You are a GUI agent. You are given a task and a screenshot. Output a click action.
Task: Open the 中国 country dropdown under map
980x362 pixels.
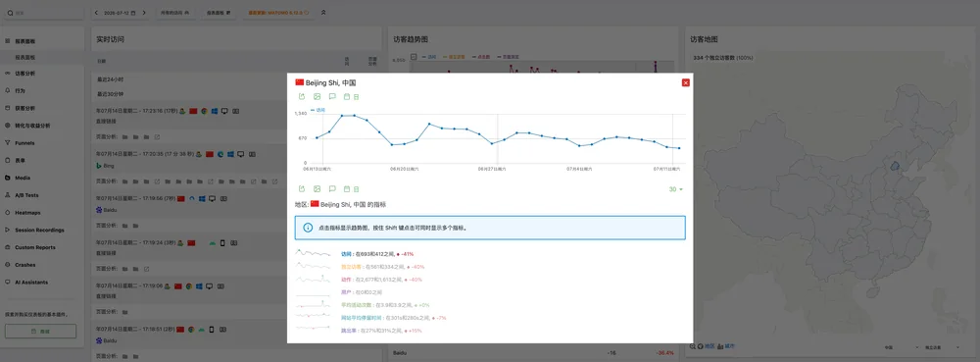pyautogui.click(x=901, y=347)
